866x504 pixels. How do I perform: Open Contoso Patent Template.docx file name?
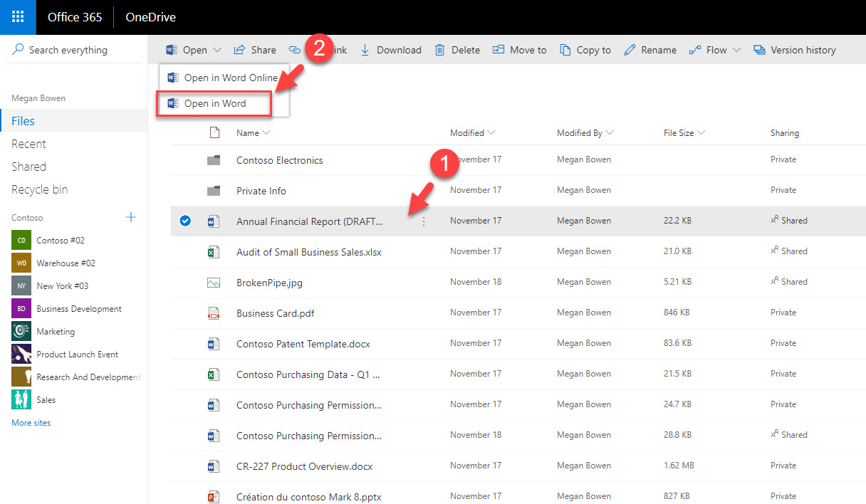click(x=303, y=344)
